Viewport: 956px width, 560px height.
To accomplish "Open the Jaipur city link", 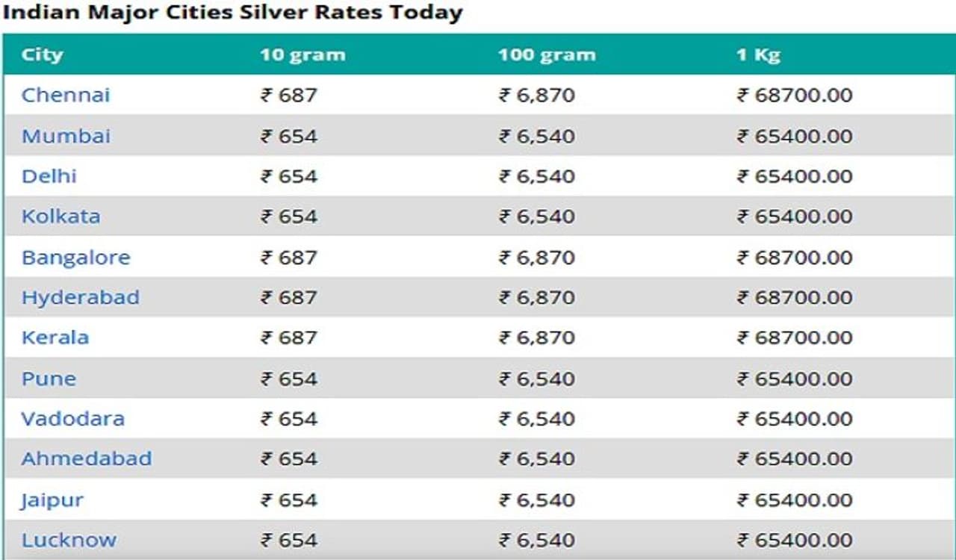I will pyautogui.click(x=52, y=500).
